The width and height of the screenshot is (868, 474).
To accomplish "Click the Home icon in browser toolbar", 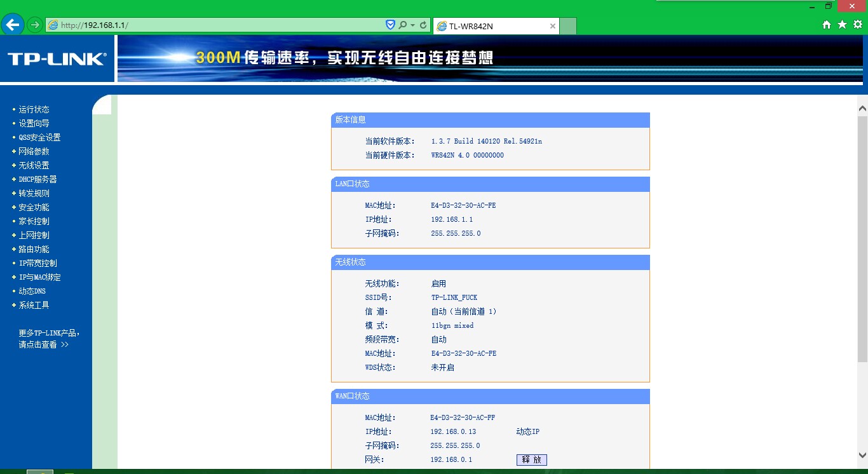I will pos(827,25).
